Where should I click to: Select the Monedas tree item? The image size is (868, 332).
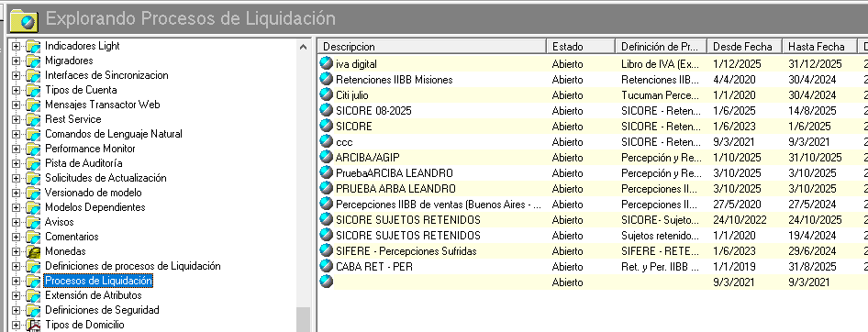coord(65,251)
